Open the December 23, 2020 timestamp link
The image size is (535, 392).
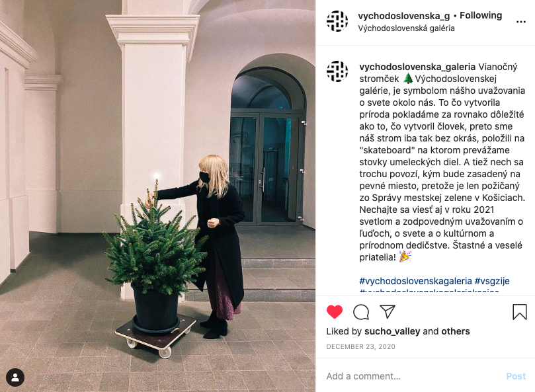click(x=360, y=346)
